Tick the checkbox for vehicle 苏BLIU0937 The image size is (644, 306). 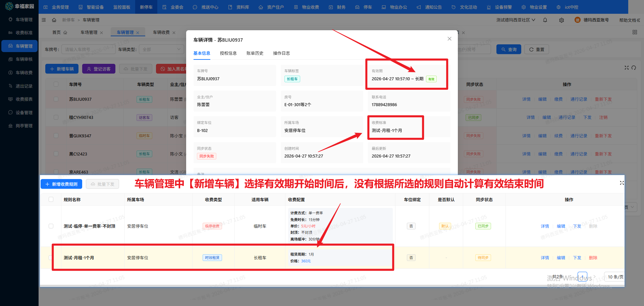point(56,99)
